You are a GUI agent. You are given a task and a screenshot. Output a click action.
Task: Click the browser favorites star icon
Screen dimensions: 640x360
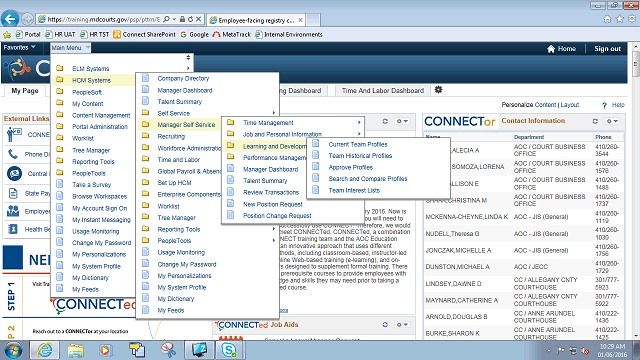(620, 19)
